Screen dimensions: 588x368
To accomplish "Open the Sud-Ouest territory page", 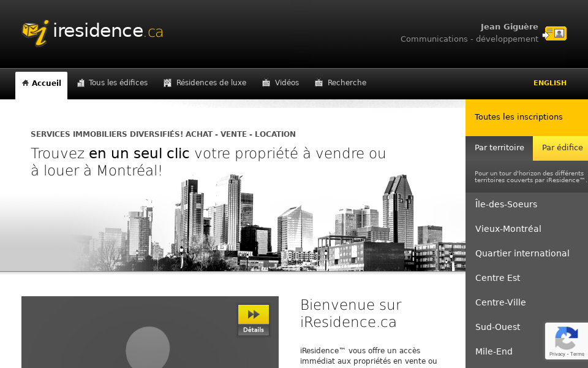I will [497, 327].
